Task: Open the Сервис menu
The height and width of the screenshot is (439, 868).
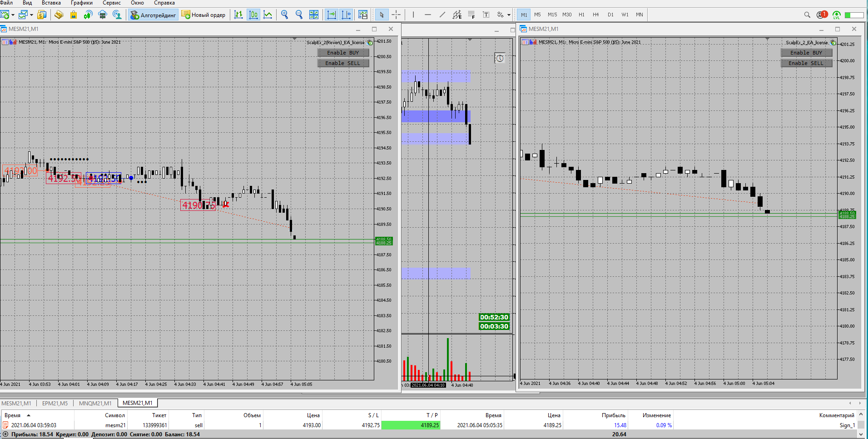Action: [112, 3]
